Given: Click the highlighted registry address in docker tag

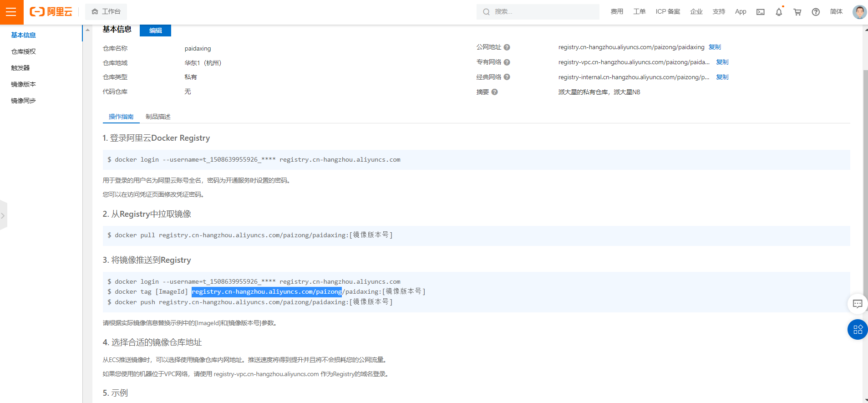Looking at the screenshot, I should coord(267,292).
